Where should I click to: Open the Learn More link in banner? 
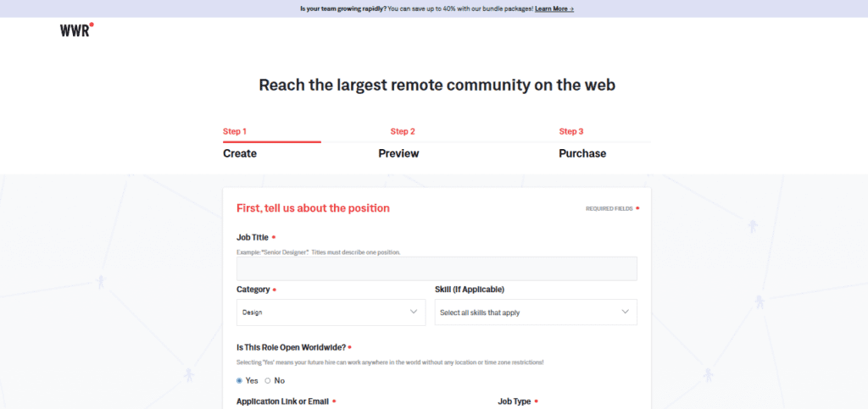click(554, 8)
